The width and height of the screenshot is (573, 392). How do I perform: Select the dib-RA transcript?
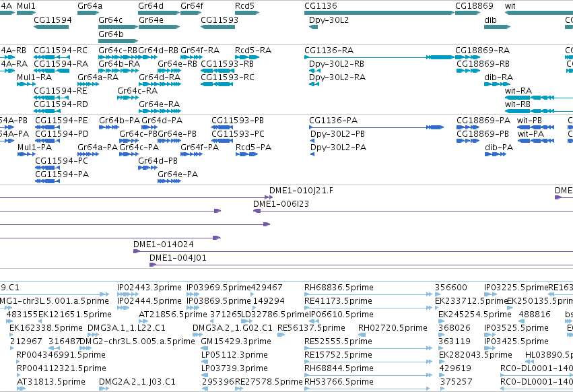pos(497,84)
